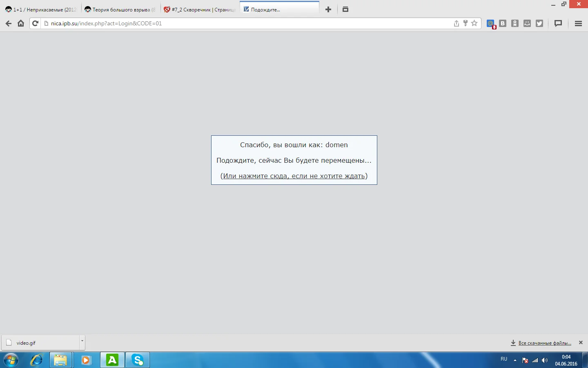588x368 pixels.
Task: Open the downloaded video.gif file
Action: 40,343
